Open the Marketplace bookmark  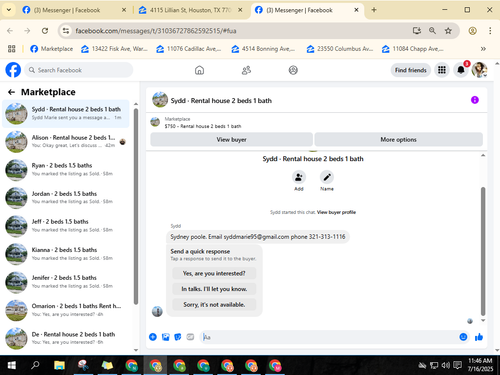coord(51,49)
